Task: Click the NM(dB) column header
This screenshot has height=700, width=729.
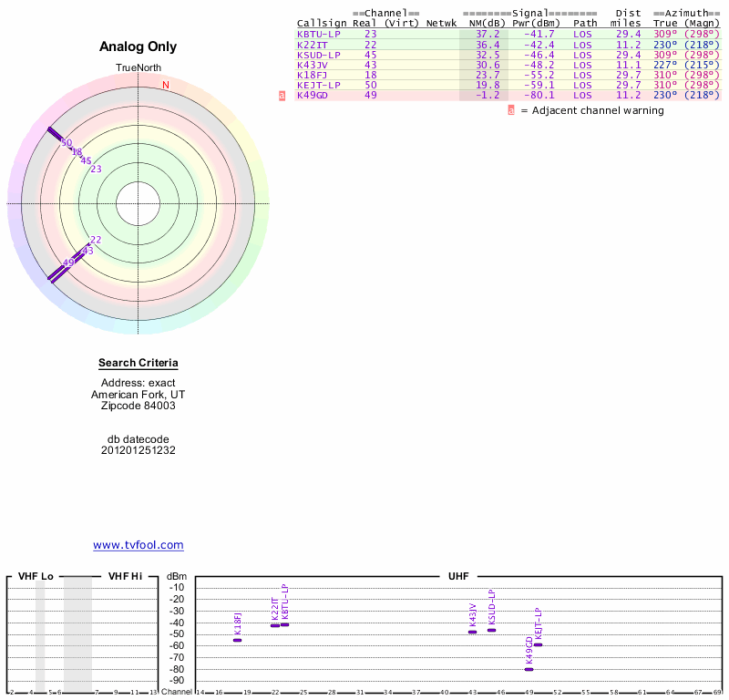Action: pos(487,24)
